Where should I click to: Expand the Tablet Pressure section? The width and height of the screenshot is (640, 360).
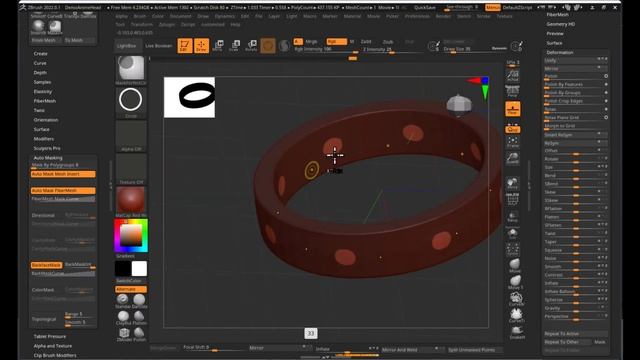coord(50,336)
